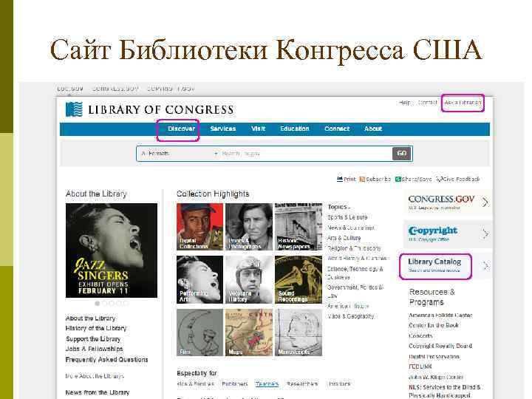Select the fifth carousel dot

(x=126, y=303)
